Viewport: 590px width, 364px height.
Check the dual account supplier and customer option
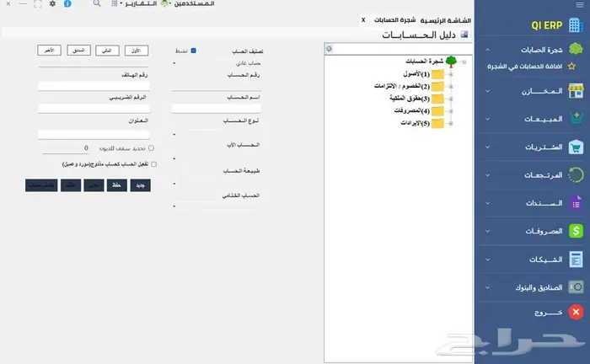(153, 164)
